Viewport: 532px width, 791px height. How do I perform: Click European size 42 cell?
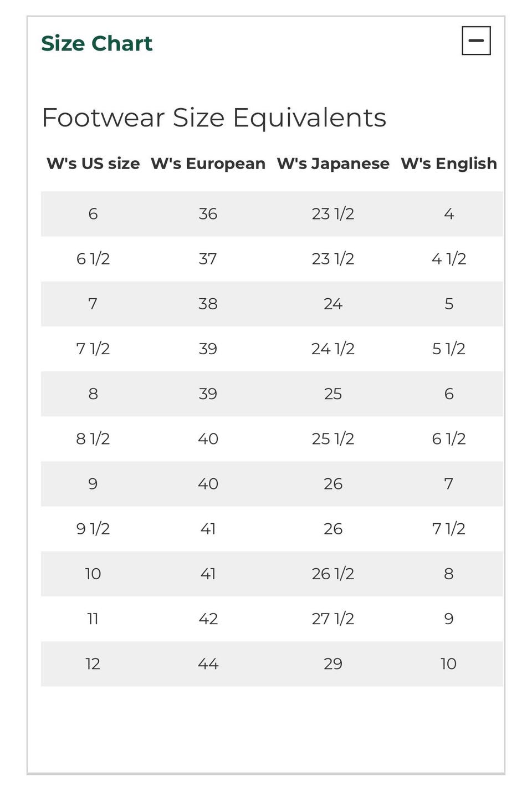point(208,619)
